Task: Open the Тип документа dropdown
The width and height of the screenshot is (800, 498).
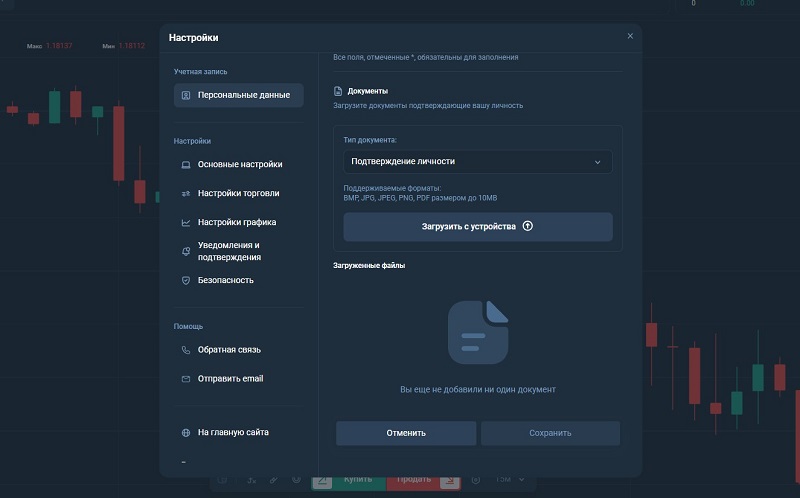Action: [x=477, y=162]
